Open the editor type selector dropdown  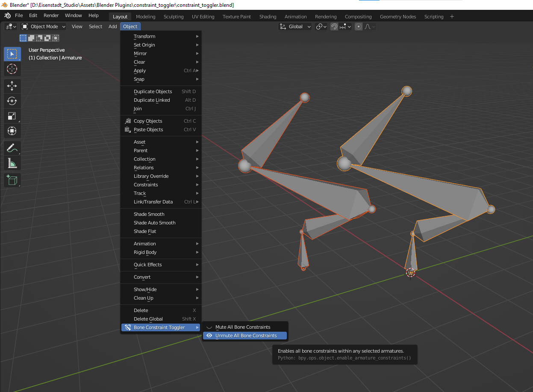pyautogui.click(x=10, y=26)
